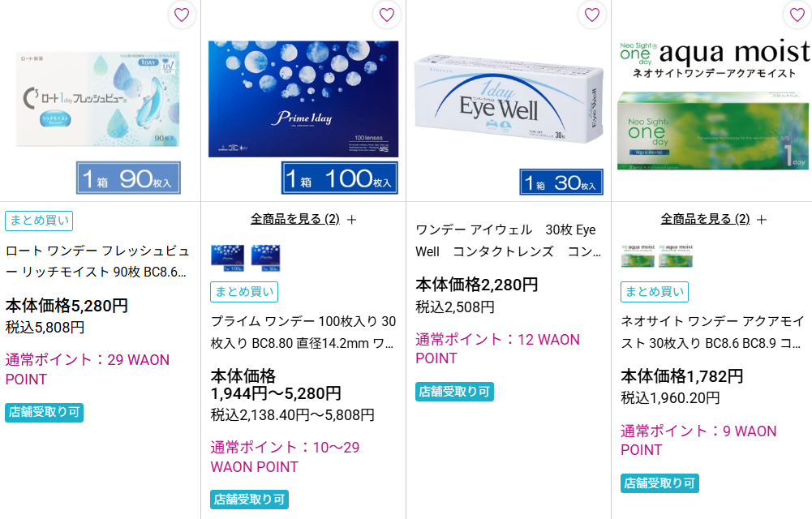812x519 pixels.
Task: Select second Prime 1day variant thumbnail
Action: pos(265,258)
